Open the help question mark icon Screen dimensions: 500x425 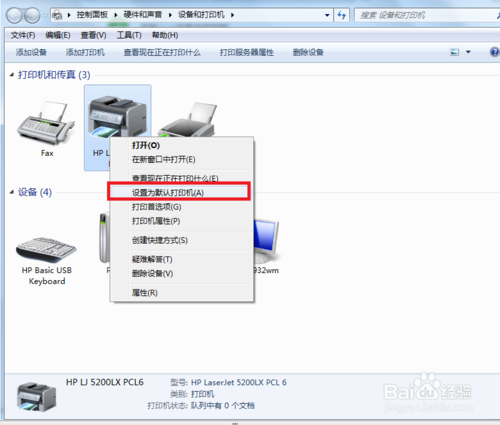coord(494,52)
